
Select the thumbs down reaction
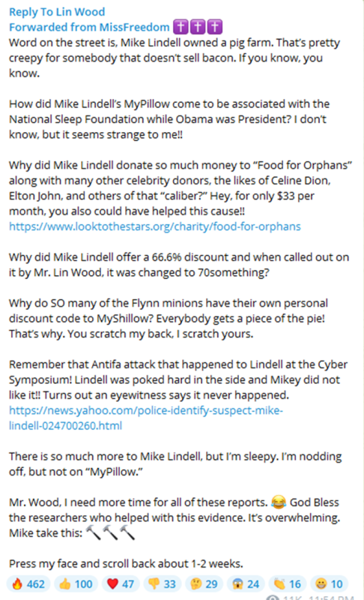click(162, 584)
